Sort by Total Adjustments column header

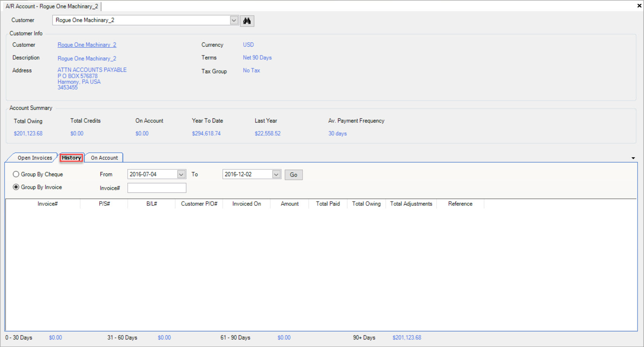tap(411, 204)
